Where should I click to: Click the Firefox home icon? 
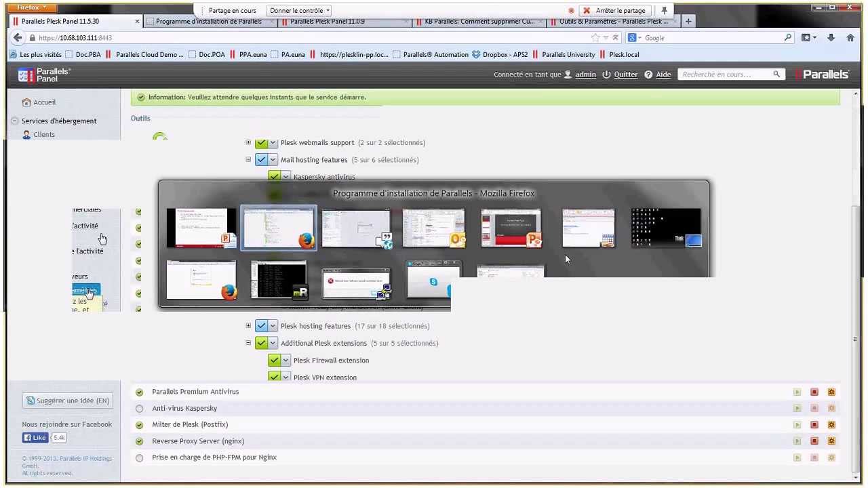click(x=850, y=38)
